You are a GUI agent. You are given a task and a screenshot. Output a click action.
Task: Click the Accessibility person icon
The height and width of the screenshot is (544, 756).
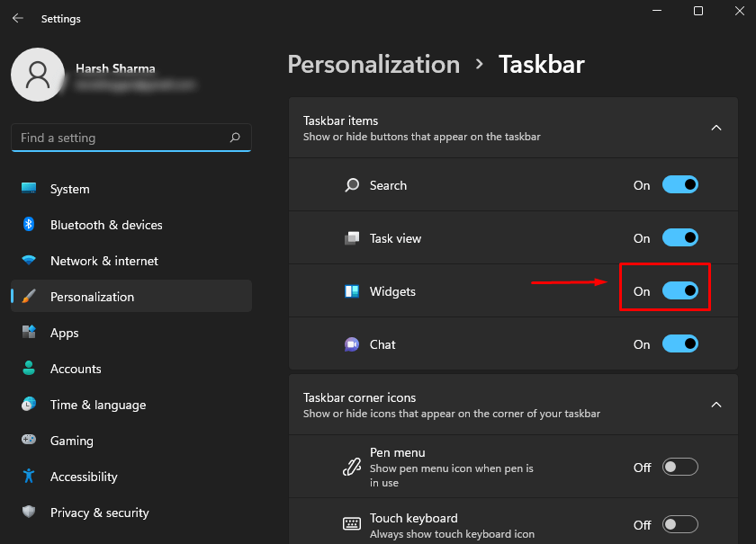[x=29, y=477]
